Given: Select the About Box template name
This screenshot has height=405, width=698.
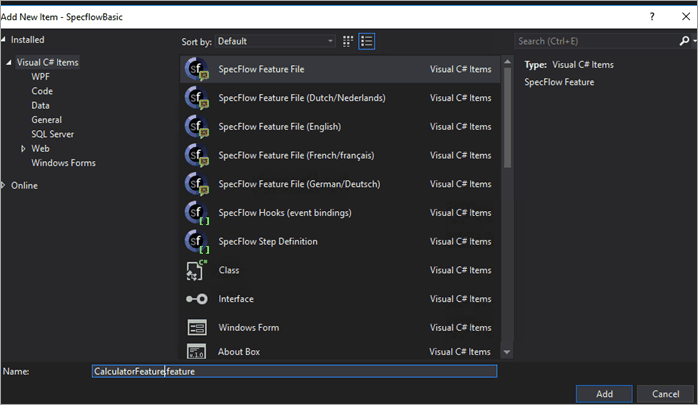Looking at the screenshot, I should tap(239, 352).
